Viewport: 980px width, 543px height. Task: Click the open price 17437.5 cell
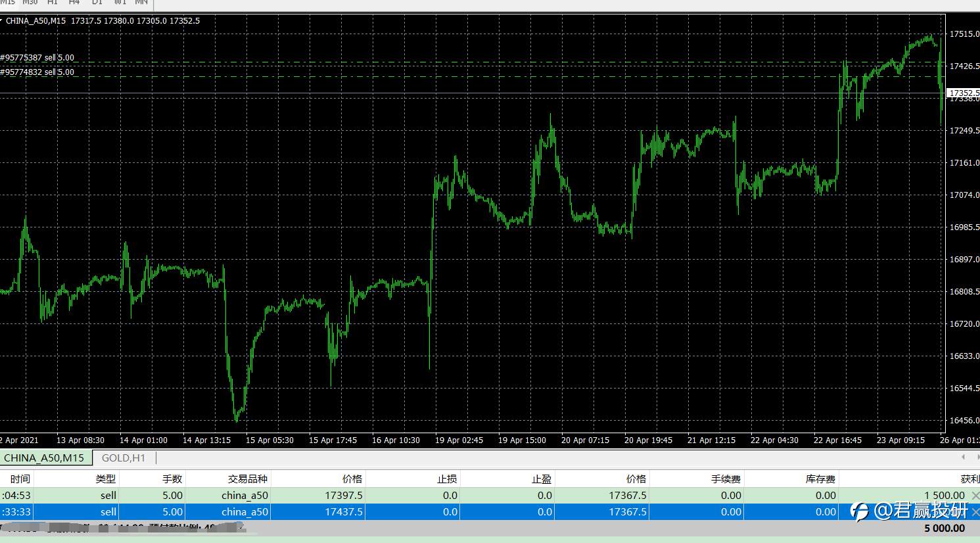pos(344,512)
